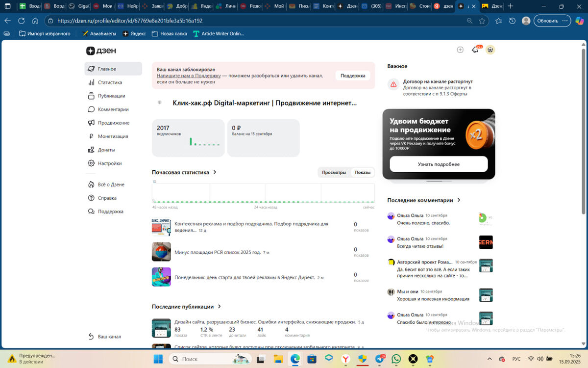
Task: Open channel avatar menu in header
Action: pos(490,50)
